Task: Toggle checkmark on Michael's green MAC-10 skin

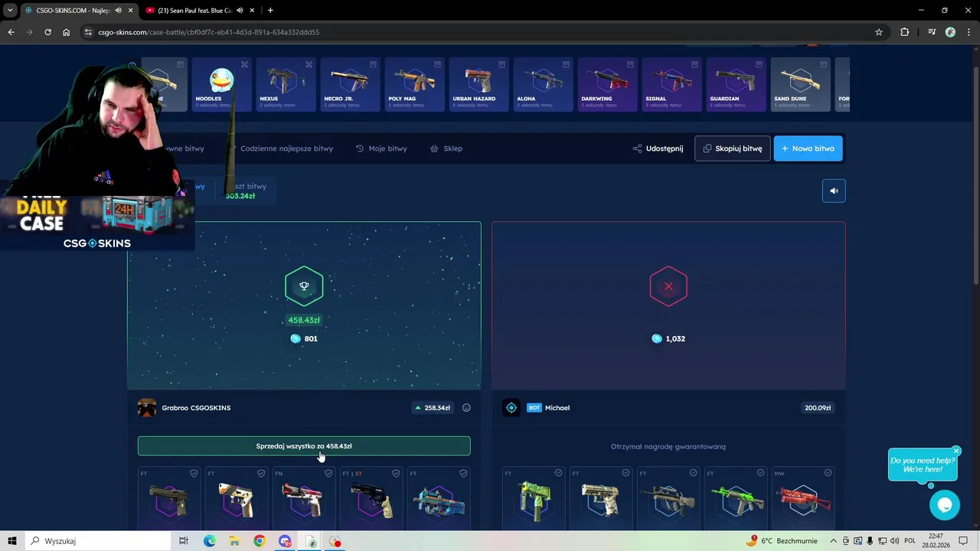Action: pyautogui.click(x=558, y=474)
